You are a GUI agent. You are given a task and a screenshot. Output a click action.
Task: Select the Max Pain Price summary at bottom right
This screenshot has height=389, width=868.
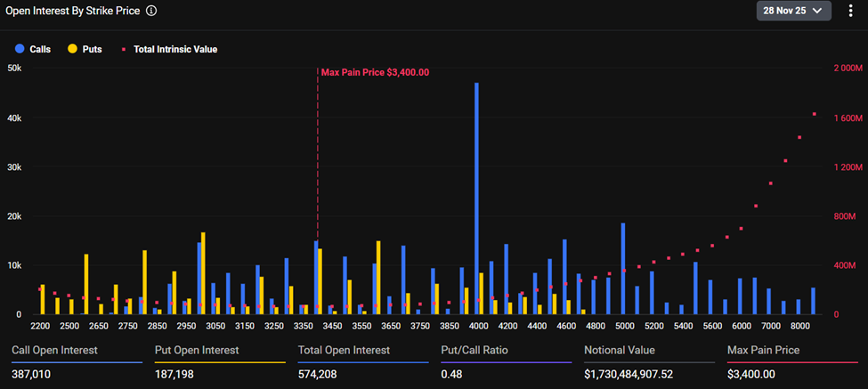(x=763, y=351)
